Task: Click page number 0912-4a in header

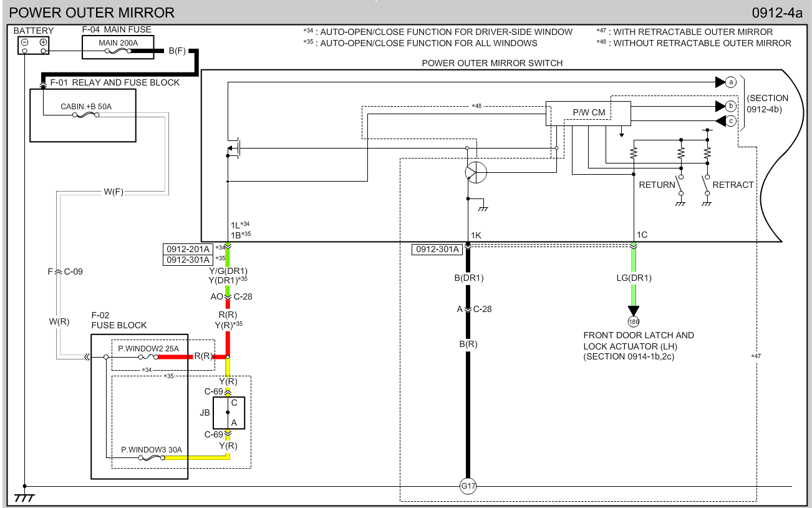Action: point(777,12)
